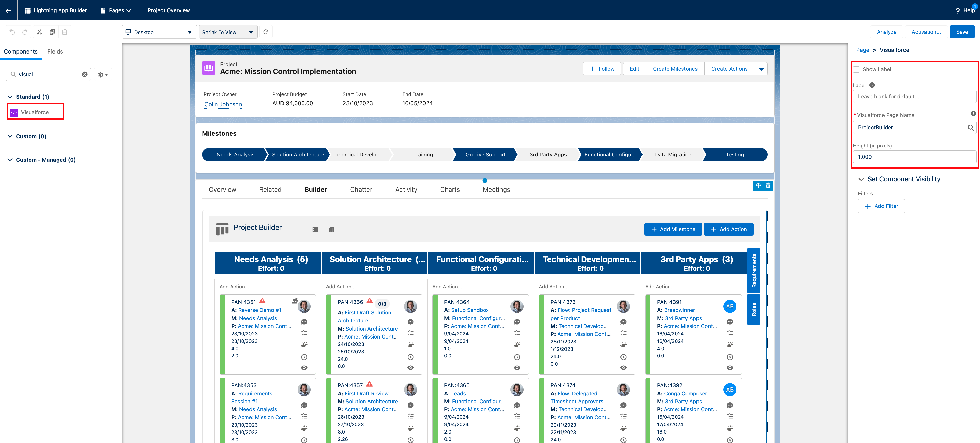Switch to the Fields tab
This screenshot has height=443, width=980.
[55, 51]
